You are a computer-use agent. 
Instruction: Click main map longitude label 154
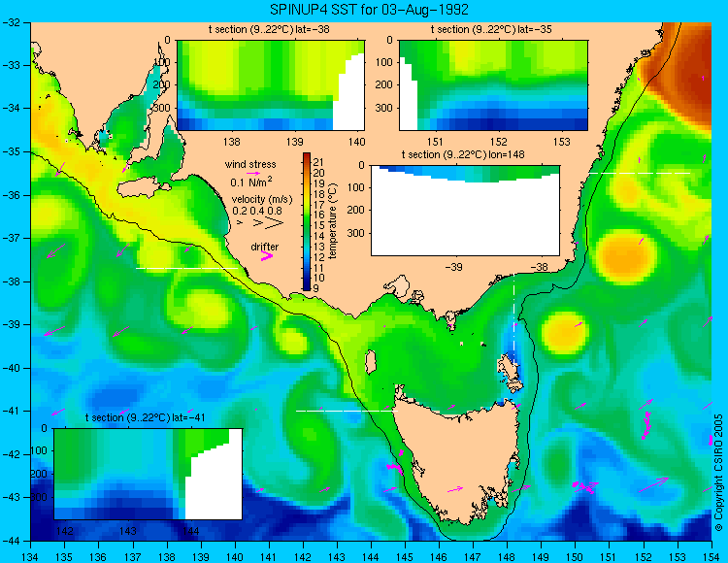click(x=711, y=557)
